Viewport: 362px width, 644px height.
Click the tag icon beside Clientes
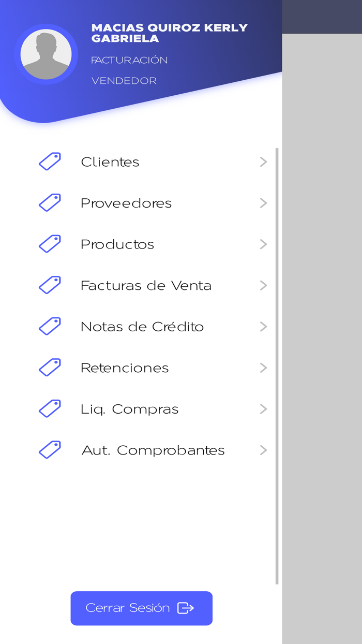49,161
